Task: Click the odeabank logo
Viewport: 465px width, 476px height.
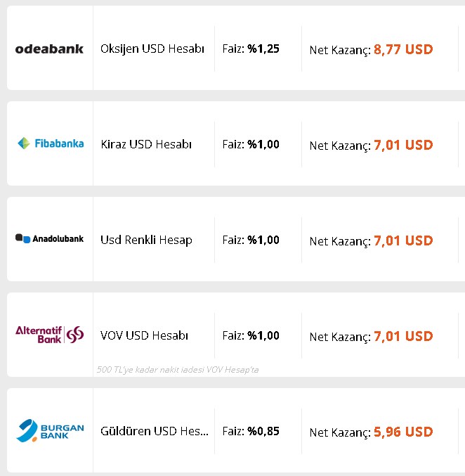Action: (x=49, y=49)
